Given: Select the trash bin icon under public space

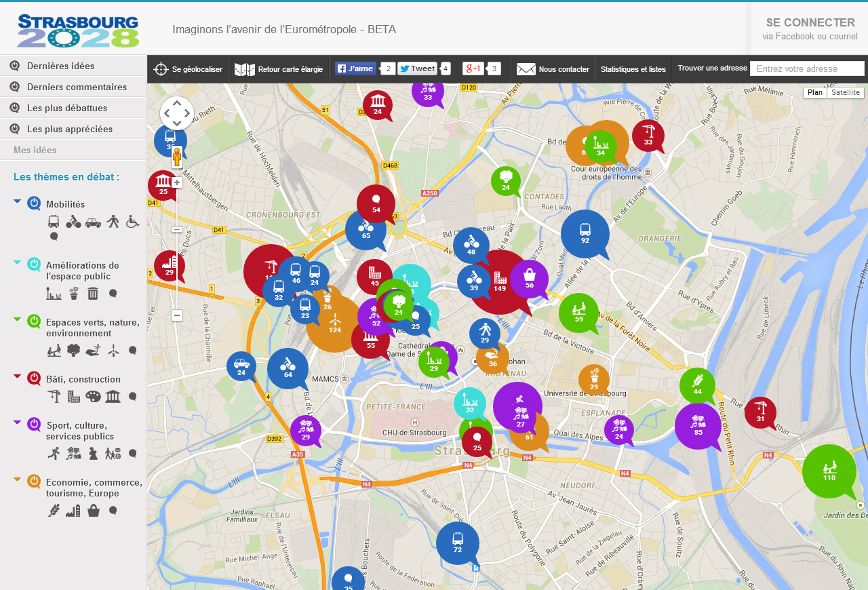Looking at the screenshot, I should pos(93,293).
